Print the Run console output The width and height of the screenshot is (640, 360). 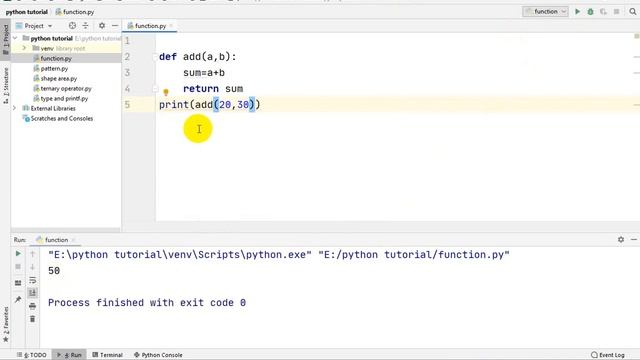tap(32, 306)
